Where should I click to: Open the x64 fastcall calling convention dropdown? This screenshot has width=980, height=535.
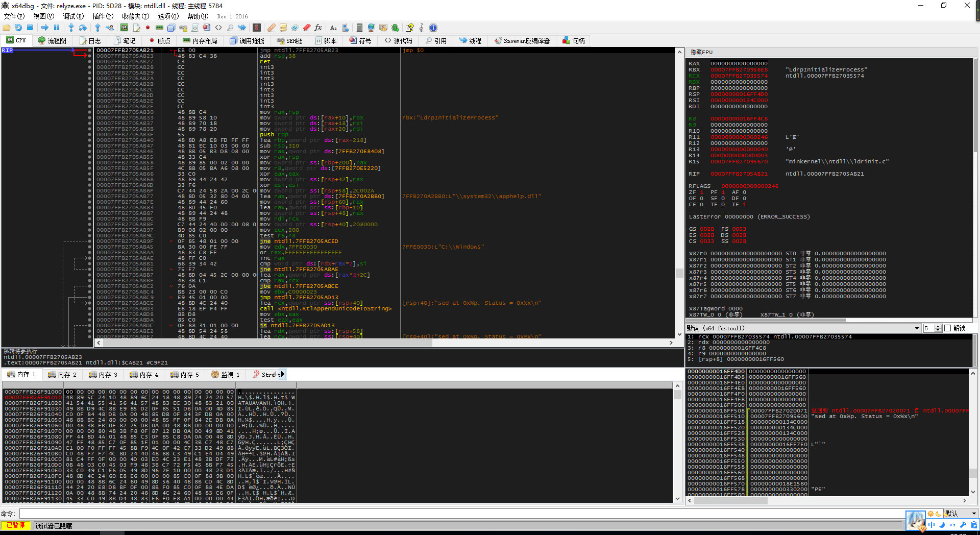803,328
